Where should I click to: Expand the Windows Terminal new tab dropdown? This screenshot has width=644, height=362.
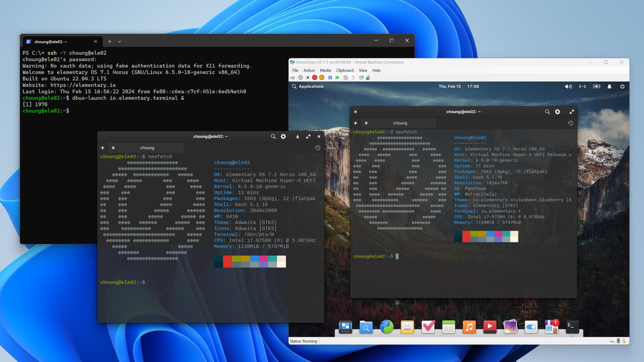119,42
